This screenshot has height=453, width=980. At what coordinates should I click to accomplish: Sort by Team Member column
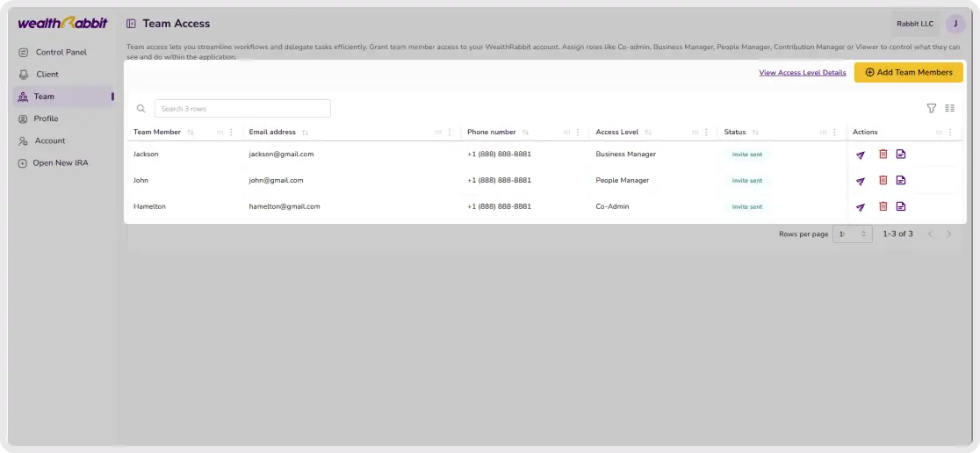coord(191,133)
